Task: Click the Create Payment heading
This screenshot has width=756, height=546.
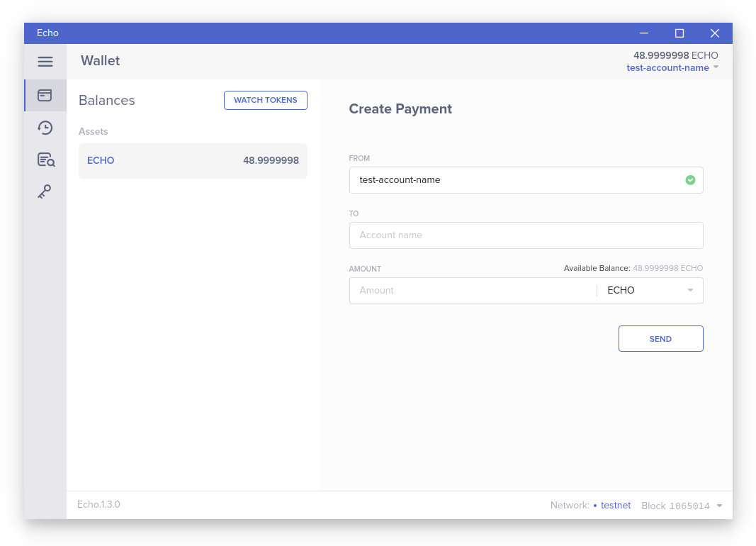Action: pos(400,109)
